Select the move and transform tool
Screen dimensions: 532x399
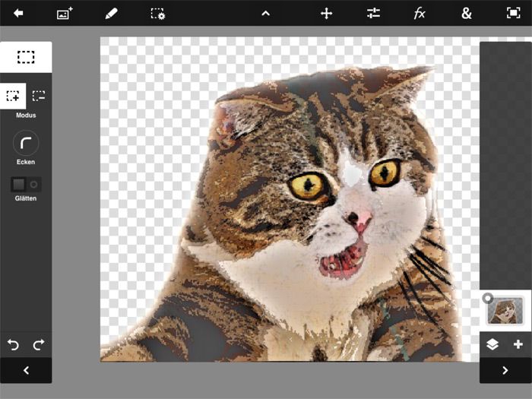[327, 13]
